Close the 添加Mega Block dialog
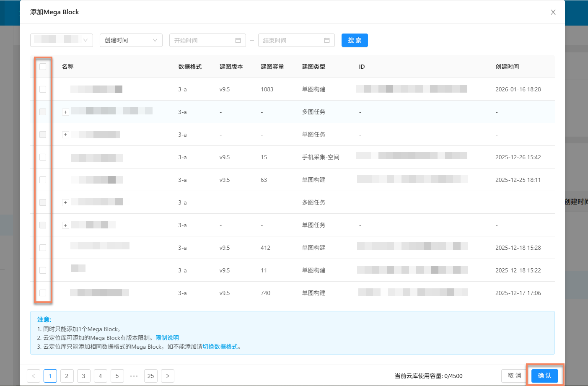588x386 pixels. tap(553, 12)
